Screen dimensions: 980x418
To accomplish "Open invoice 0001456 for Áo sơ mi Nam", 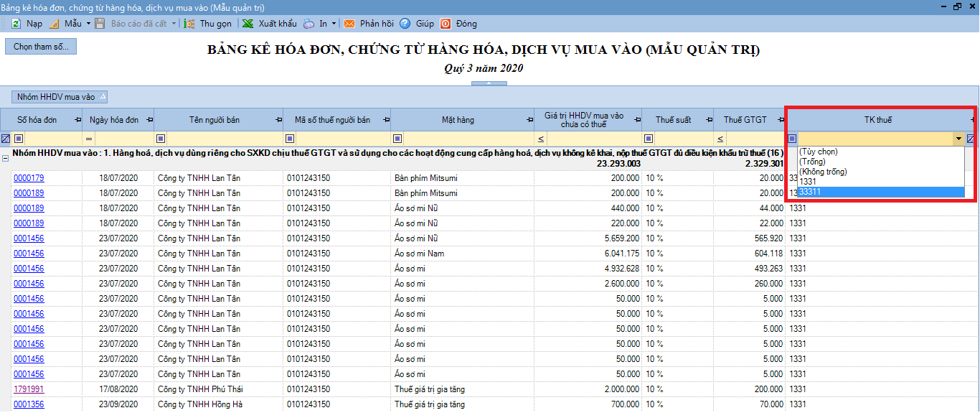I will tap(29, 254).
